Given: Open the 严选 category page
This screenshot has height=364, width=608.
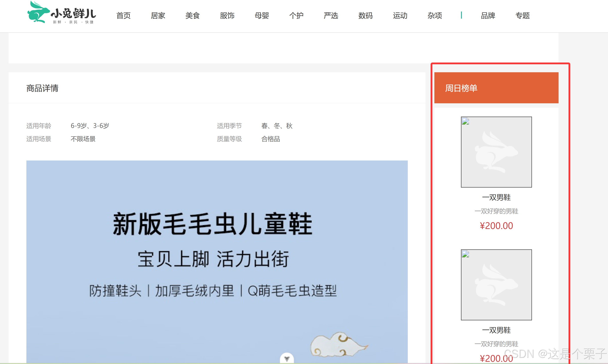Looking at the screenshot, I should pyautogui.click(x=331, y=16).
